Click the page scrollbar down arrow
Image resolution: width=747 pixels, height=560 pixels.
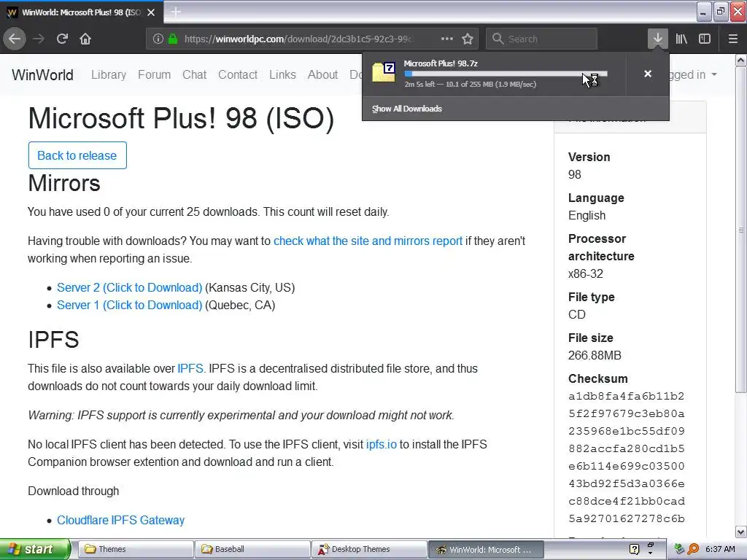tap(741, 532)
